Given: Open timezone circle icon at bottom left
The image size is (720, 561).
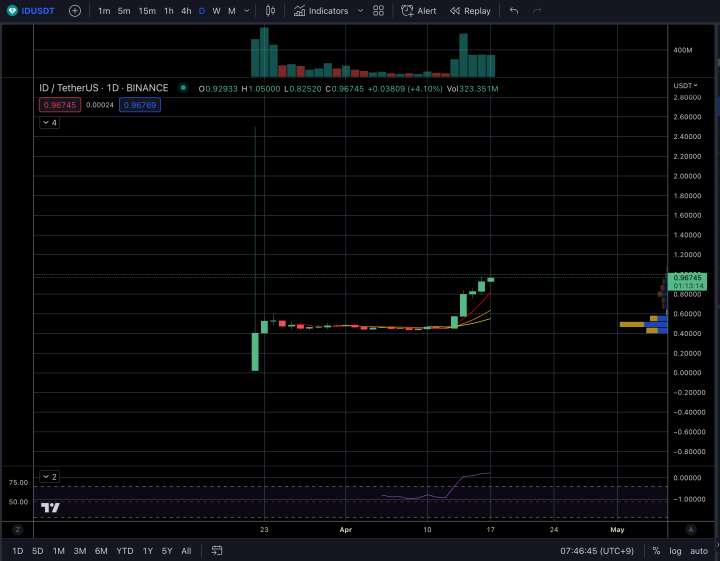Looking at the screenshot, I should (x=17, y=529).
